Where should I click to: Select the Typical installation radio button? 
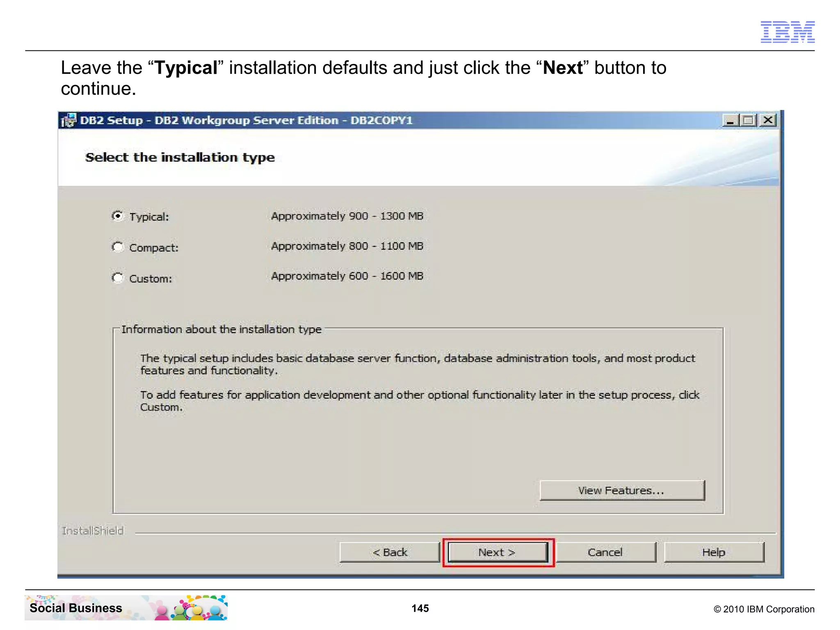pyautogui.click(x=118, y=216)
